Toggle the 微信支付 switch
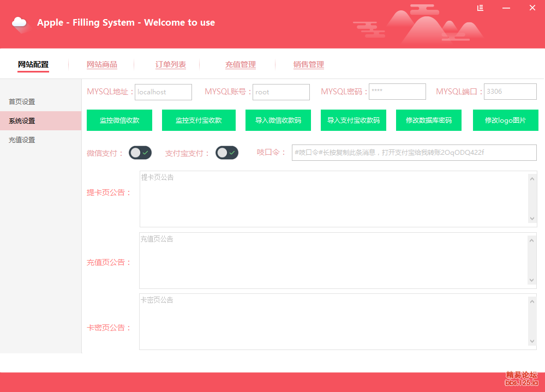This screenshot has width=545, height=392. [140, 153]
